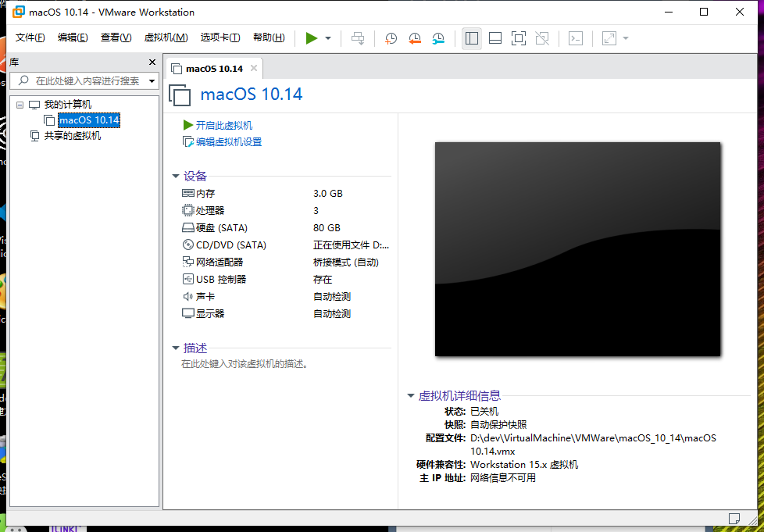The image size is (764, 532).
Task: Click the stretch guest display icon
Action: pos(609,38)
